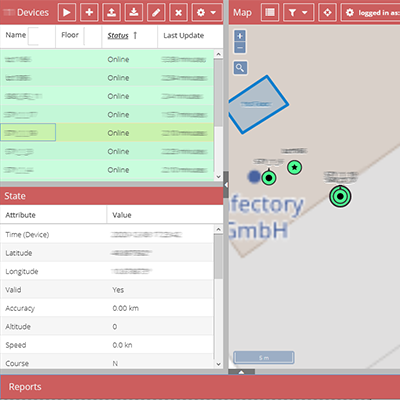Select the Latitude attribute row

[x=107, y=253]
